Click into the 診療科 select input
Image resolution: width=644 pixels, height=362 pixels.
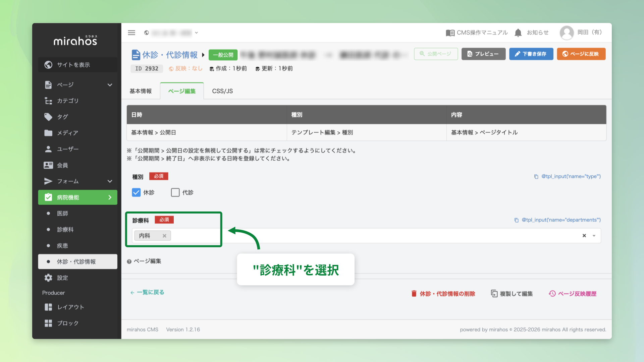(x=366, y=236)
